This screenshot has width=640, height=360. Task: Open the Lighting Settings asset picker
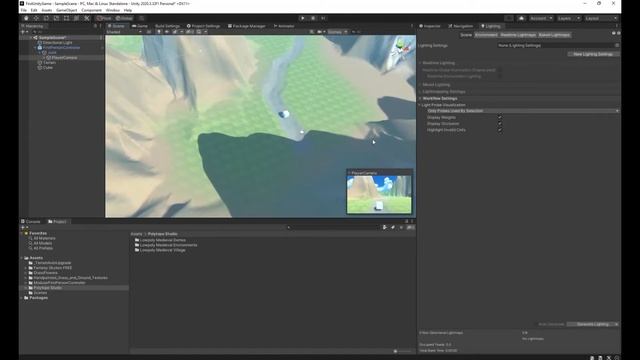(617, 45)
